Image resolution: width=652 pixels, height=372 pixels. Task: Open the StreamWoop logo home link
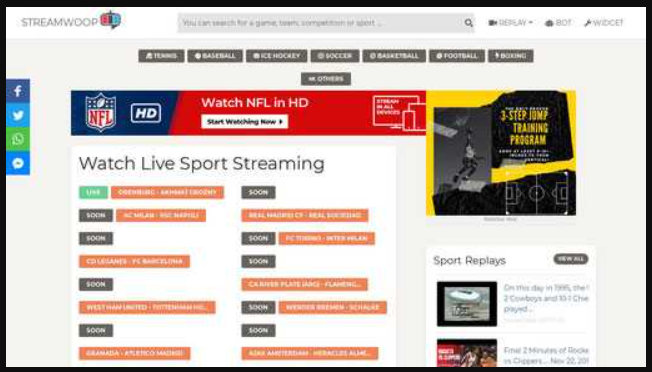pos(71,21)
